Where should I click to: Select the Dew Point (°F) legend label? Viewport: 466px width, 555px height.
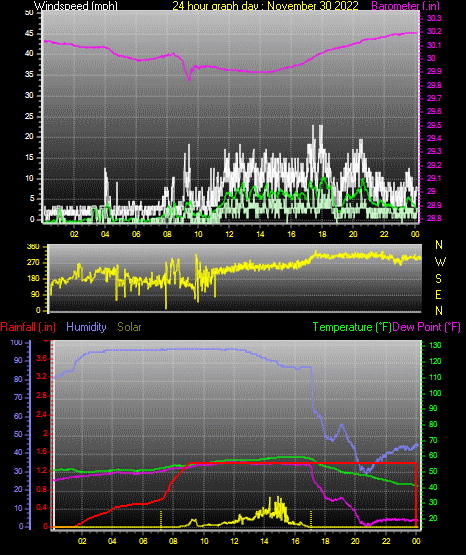click(427, 327)
